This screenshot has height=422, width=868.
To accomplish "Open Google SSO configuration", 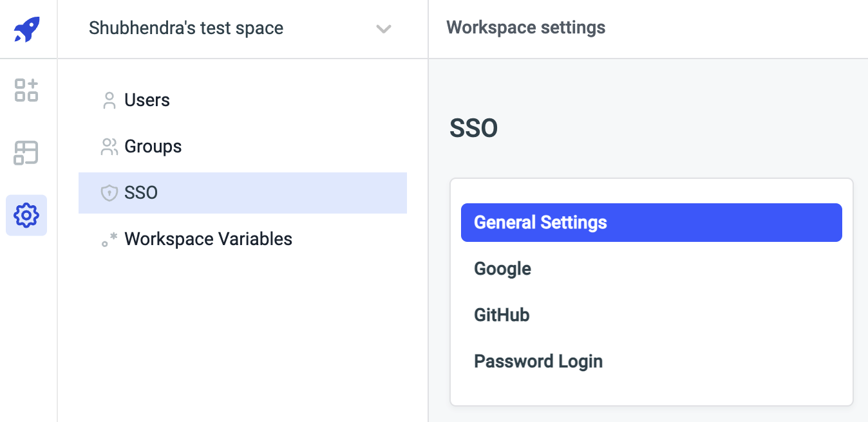I will pyautogui.click(x=502, y=269).
